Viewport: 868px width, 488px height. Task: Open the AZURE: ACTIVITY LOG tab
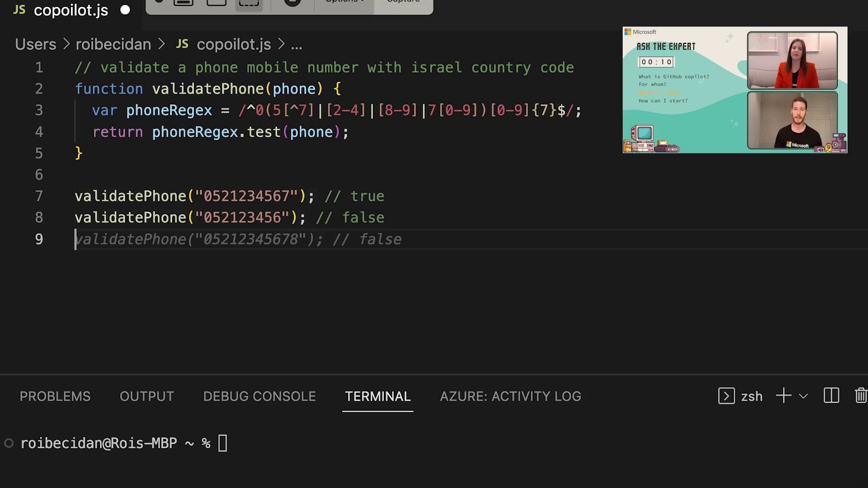510,396
